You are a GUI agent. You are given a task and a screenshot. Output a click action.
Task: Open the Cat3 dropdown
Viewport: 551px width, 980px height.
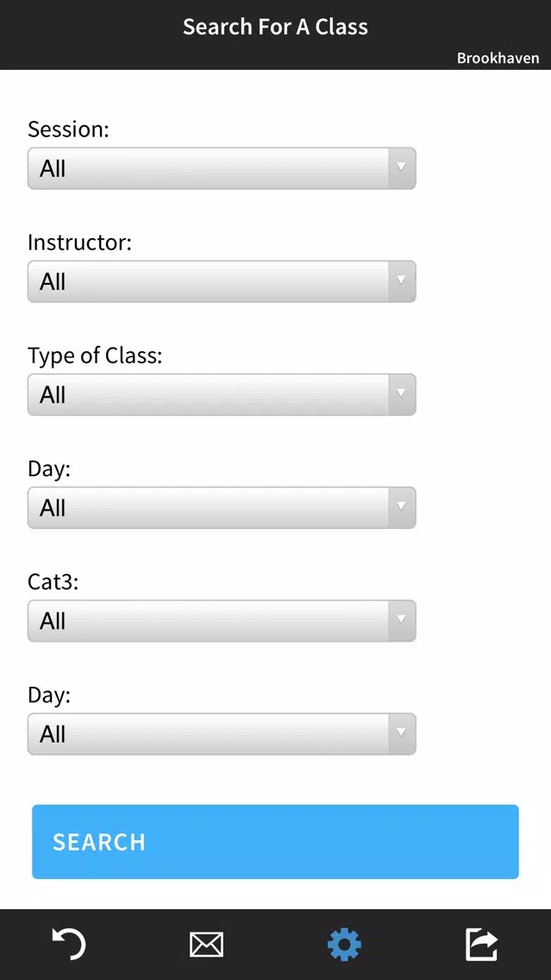coord(222,620)
